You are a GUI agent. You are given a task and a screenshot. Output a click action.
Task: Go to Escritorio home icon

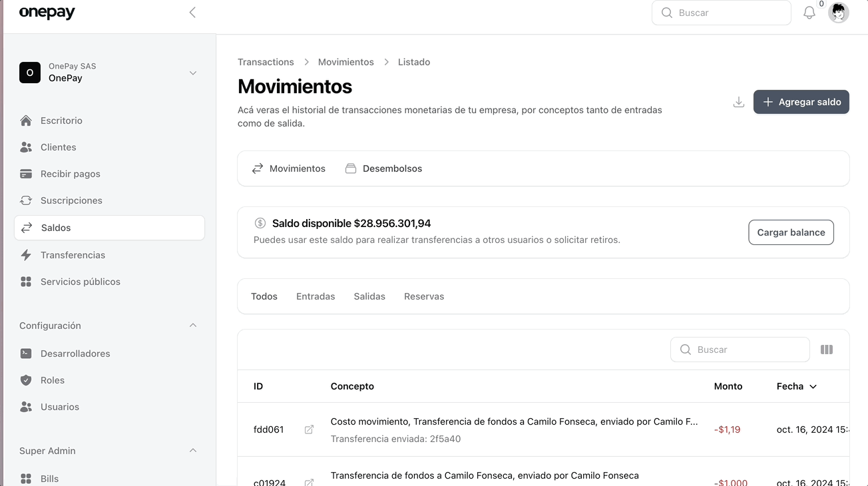tap(26, 121)
